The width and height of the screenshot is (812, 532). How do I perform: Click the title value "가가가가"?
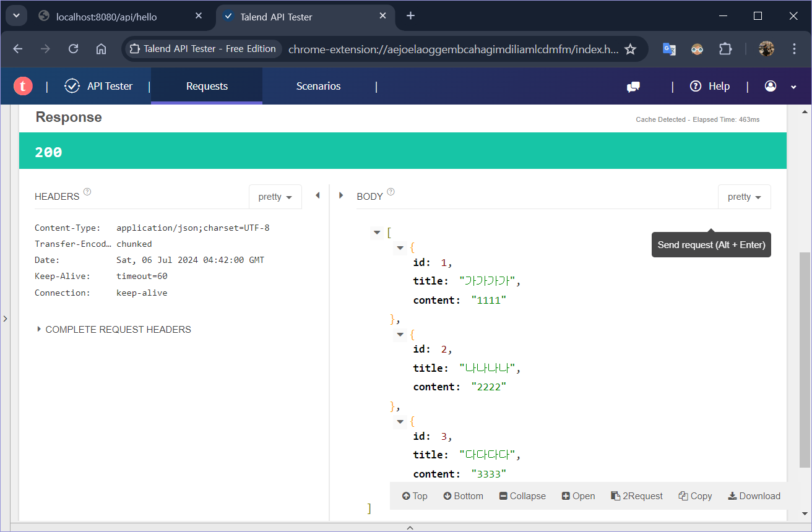tap(488, 281)
